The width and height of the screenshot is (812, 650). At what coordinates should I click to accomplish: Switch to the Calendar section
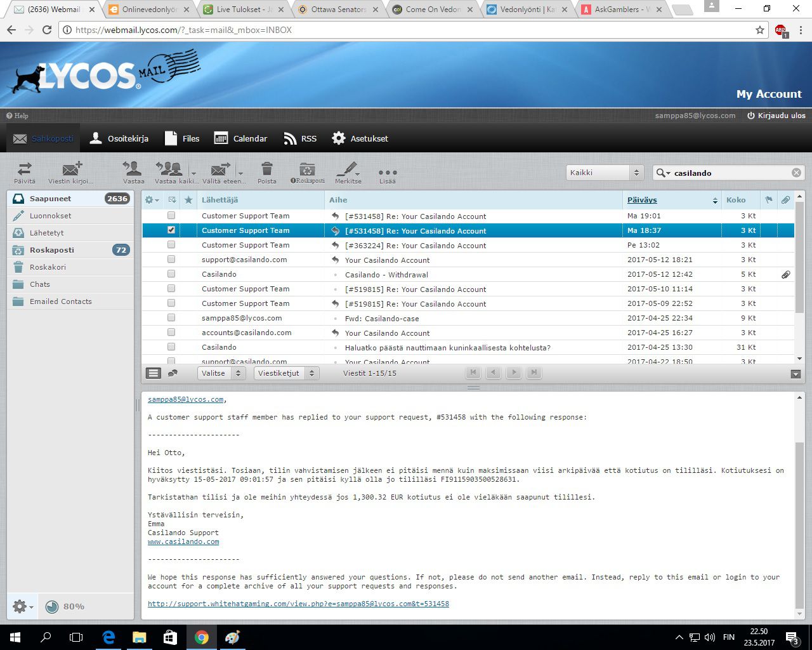[241, 138]
